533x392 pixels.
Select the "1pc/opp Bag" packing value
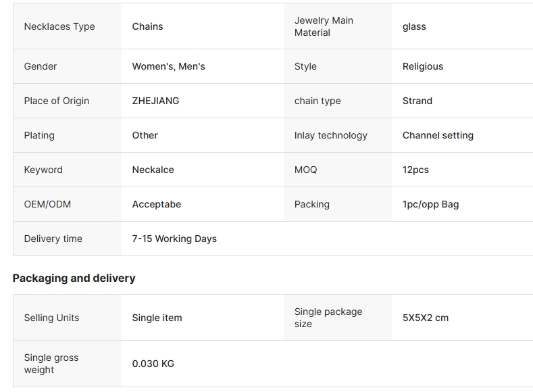coord(430,204)
